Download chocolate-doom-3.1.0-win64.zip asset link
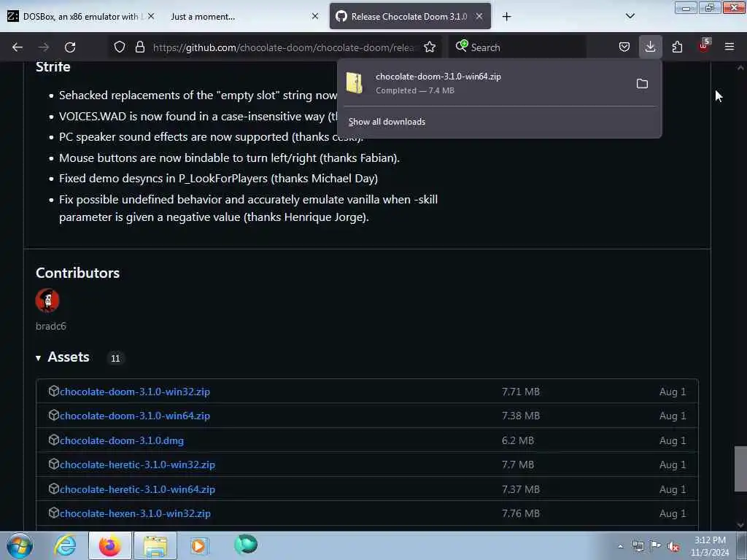747x560 pixels. [x=135, y=416]
